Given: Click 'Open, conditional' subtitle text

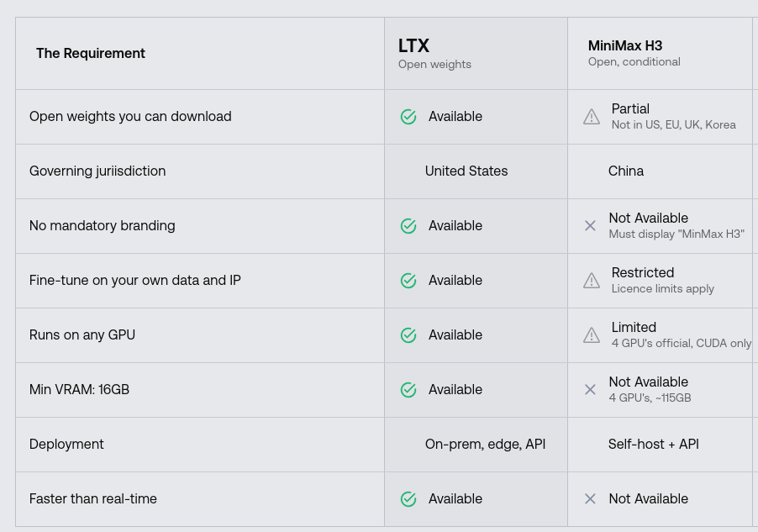Looking at the screenshot, I should [634, 62].
